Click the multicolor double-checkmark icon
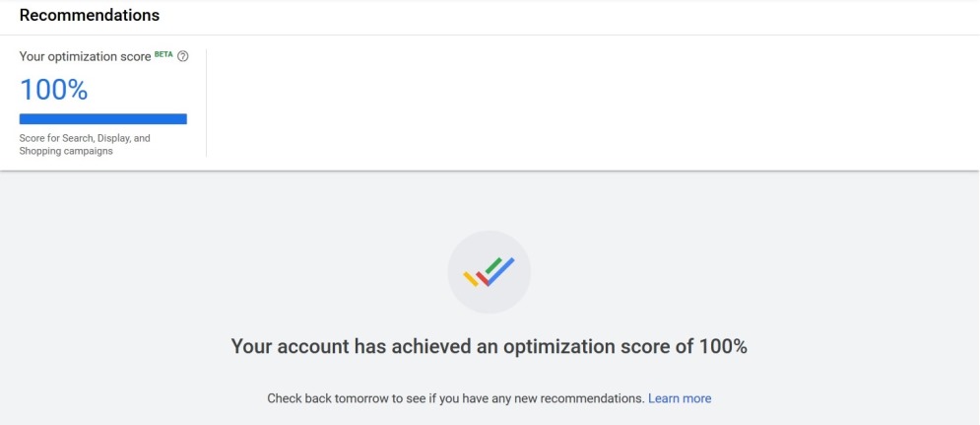The width and height of the screenshot is (980, 425). (x=490, y=272)
